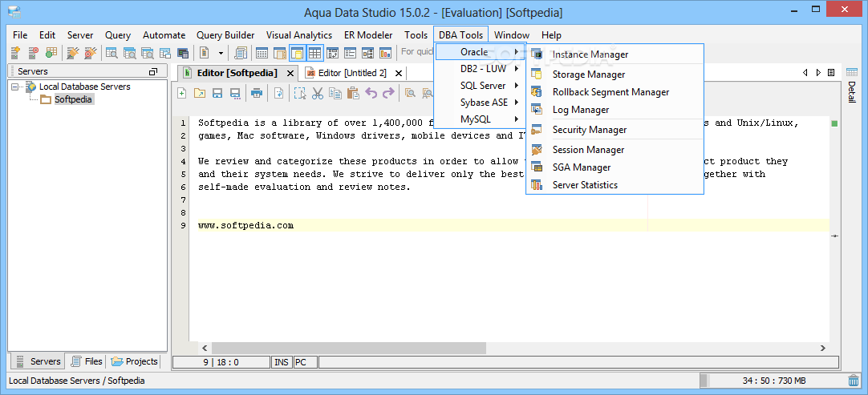The image size is (868, 395).
Task: Click the Save icon in editor toolbar
Action: 217,93
